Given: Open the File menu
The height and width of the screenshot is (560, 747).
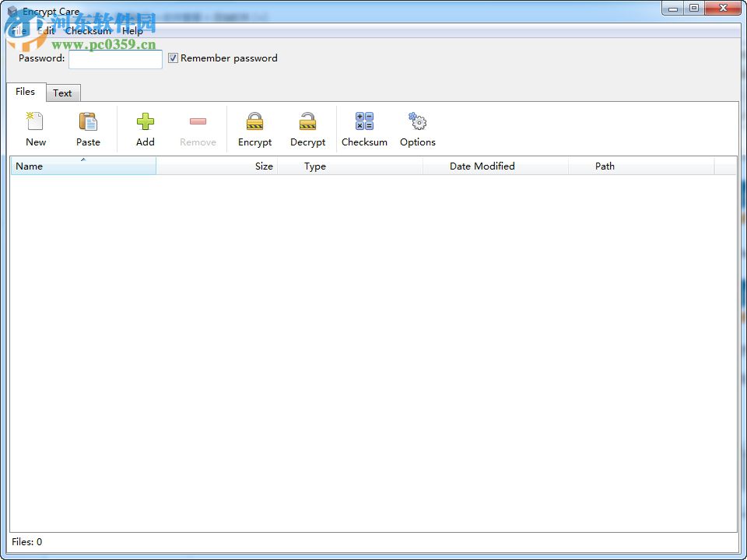Looking at the screenshot, I should tap(17, 31).
